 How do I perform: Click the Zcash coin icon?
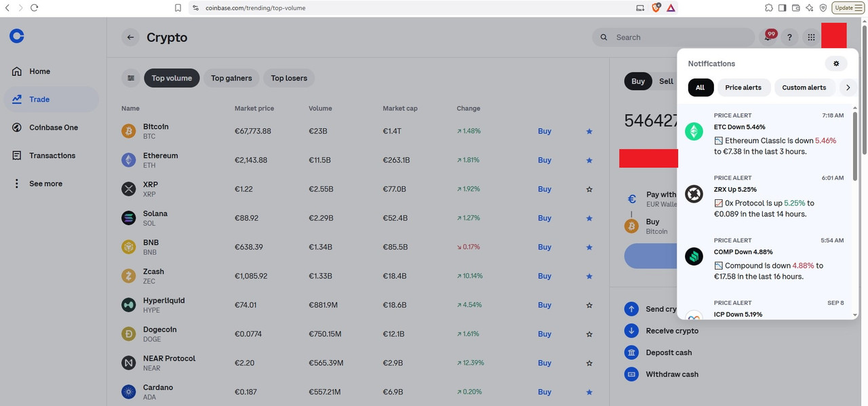pyautogui.click(x=128, y=276)
